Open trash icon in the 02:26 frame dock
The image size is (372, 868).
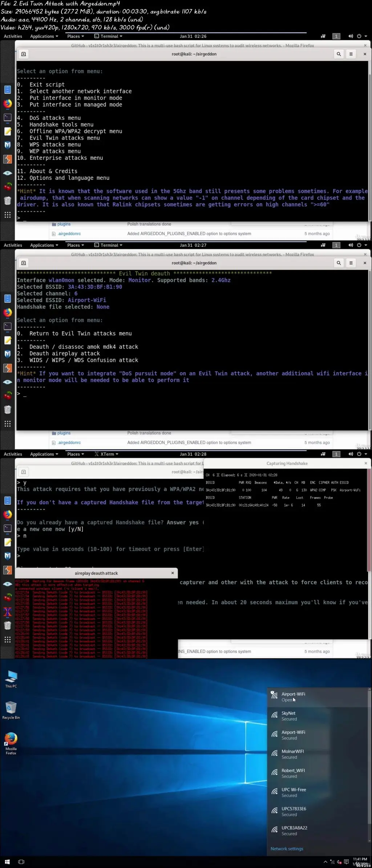(8, 201)
